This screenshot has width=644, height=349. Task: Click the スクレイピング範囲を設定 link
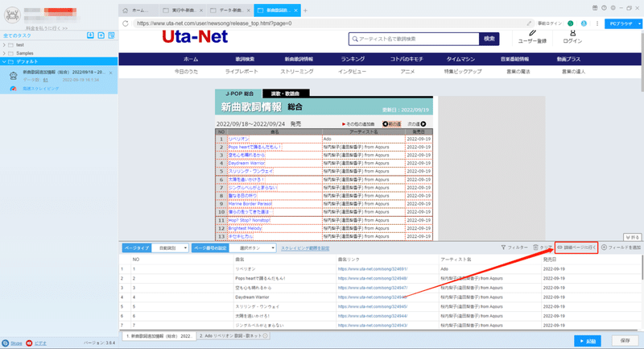pyautogui.click(x=305, y=248)
